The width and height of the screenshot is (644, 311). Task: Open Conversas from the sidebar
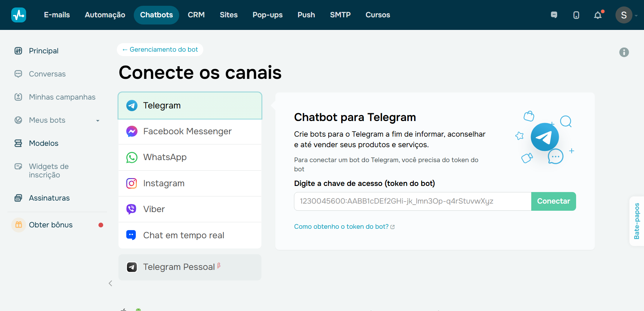(47, 74)
